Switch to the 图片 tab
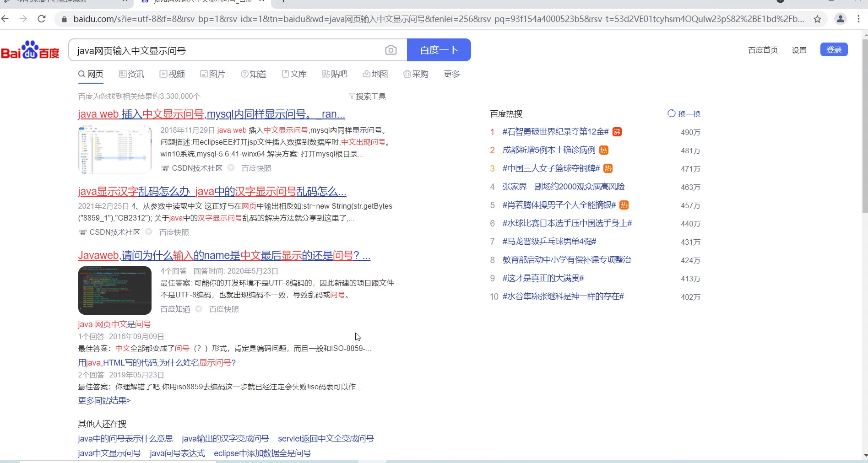Viewport: 868px width, 463px height. coord(213,74)
